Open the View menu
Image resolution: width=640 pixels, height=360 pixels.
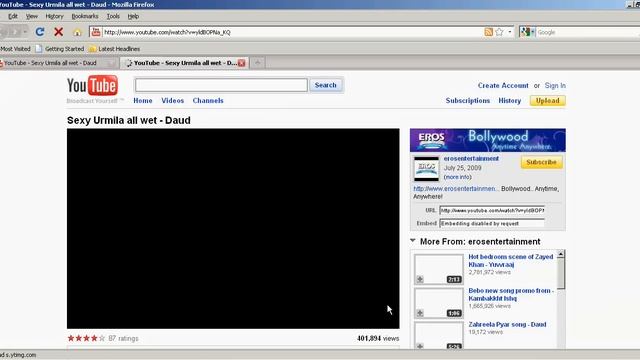click(31, 16)
